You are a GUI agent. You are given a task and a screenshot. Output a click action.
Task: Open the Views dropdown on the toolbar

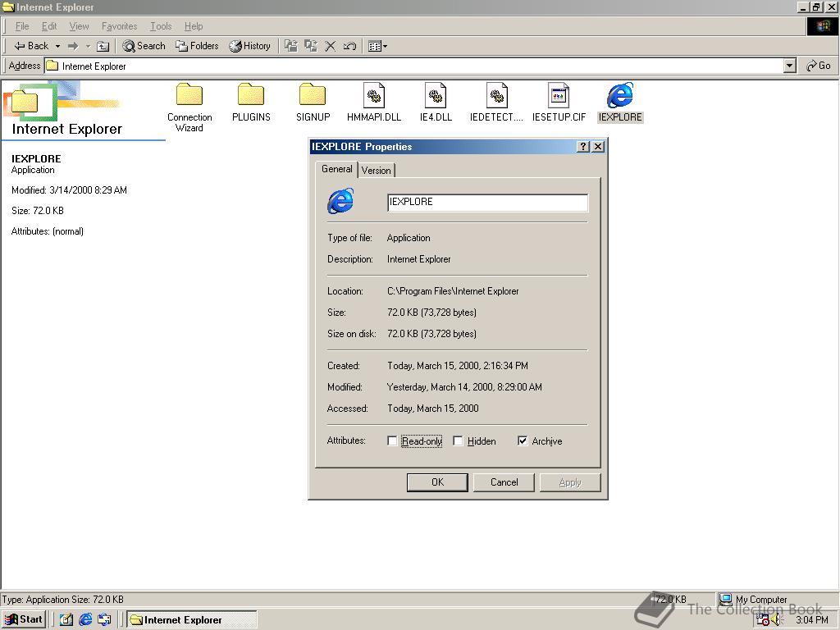[x=386, y=46]
